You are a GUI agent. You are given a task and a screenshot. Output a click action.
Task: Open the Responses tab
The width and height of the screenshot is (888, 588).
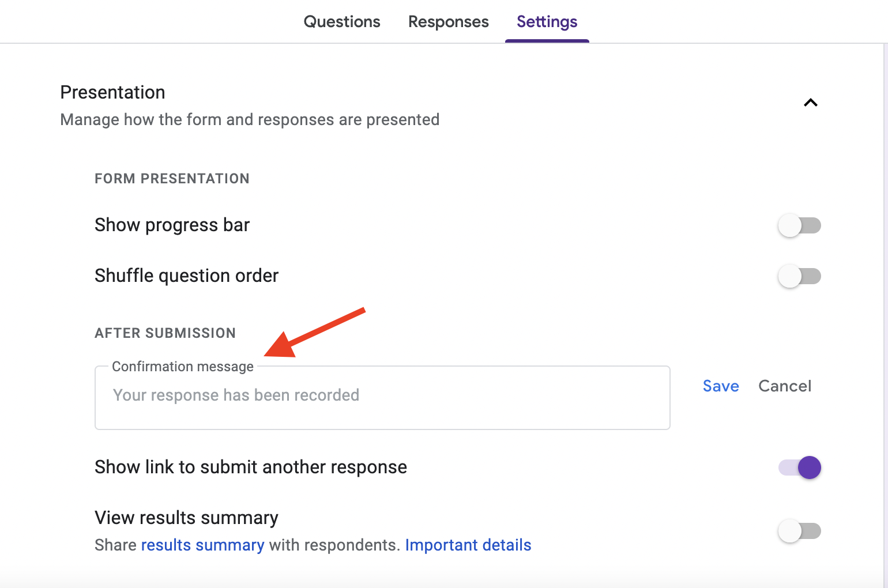(x=448, y=22)
